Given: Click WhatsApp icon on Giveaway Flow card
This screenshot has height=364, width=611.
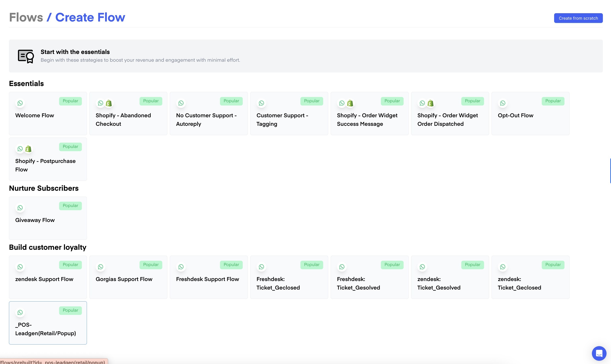Looking at the screenshot, I should tap(20, 208).
